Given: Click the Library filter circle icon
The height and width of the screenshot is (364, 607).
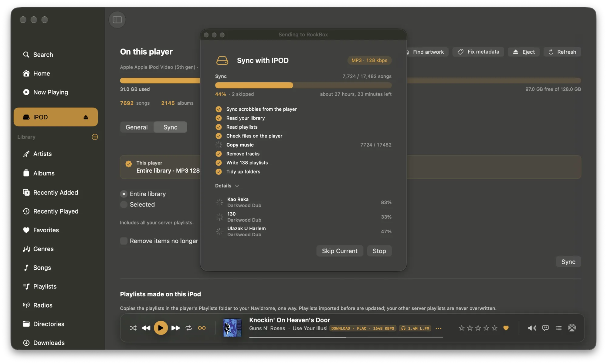Looking at the screenshot, I should (x=95, y=137).
